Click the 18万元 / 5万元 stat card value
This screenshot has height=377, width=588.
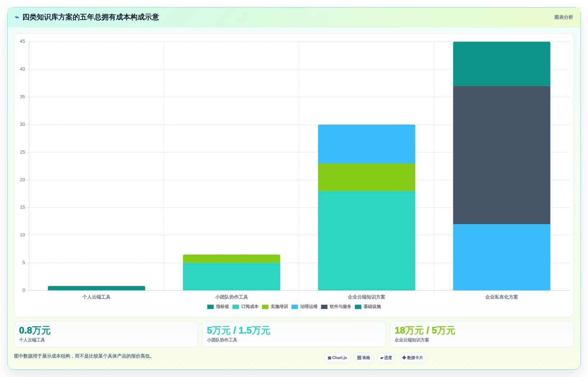coord(425,331)
